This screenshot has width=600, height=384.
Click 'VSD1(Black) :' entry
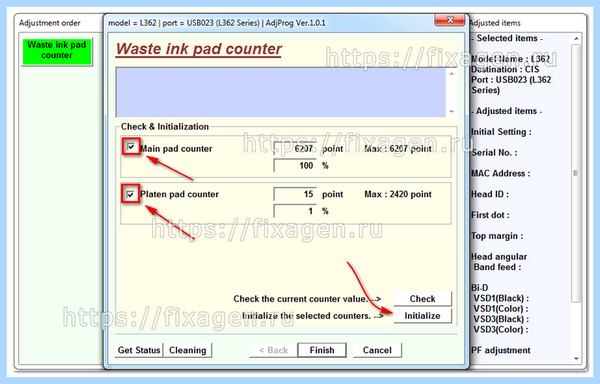[501, 298]
